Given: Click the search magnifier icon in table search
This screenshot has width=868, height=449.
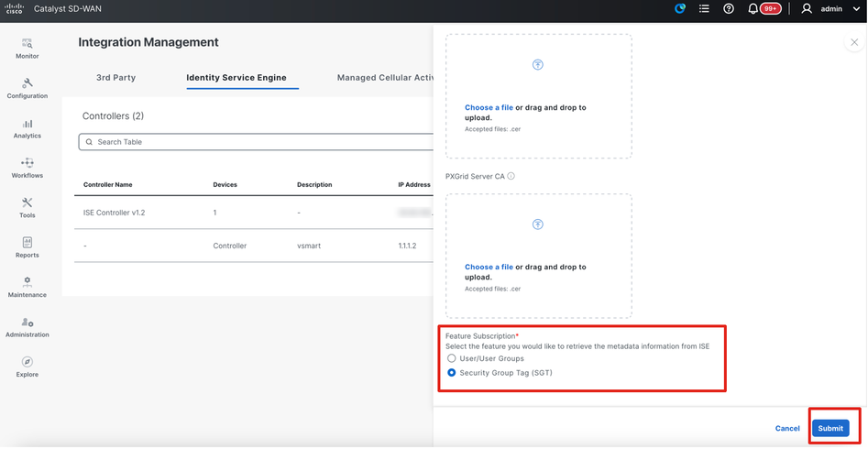Looking at the screenshot, I should tap(89, 142).
